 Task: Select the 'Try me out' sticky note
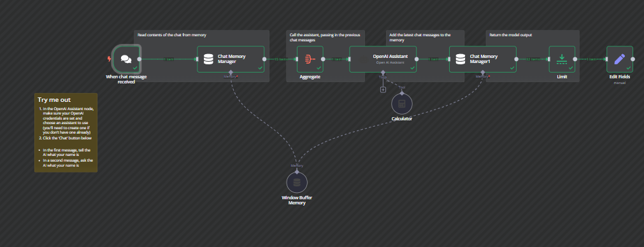pyautogui.click(x=66, y=132)
